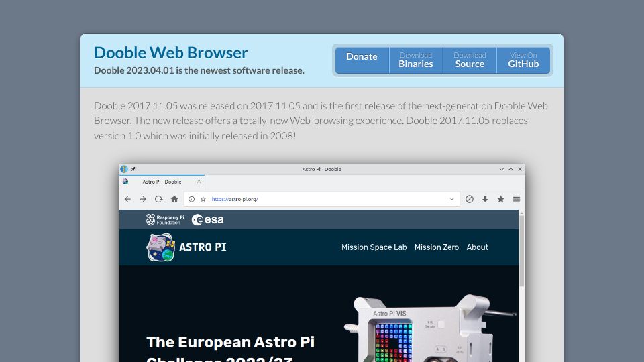Open Mission Zero menu item
The height and width of the screenshot is (362, 644).
pos(437,247)
